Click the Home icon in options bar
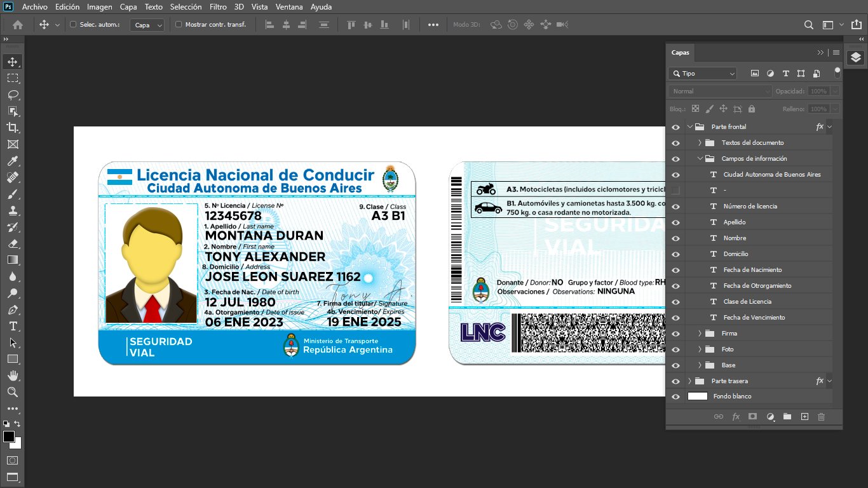The image size is (868, 488). [18, 25]
